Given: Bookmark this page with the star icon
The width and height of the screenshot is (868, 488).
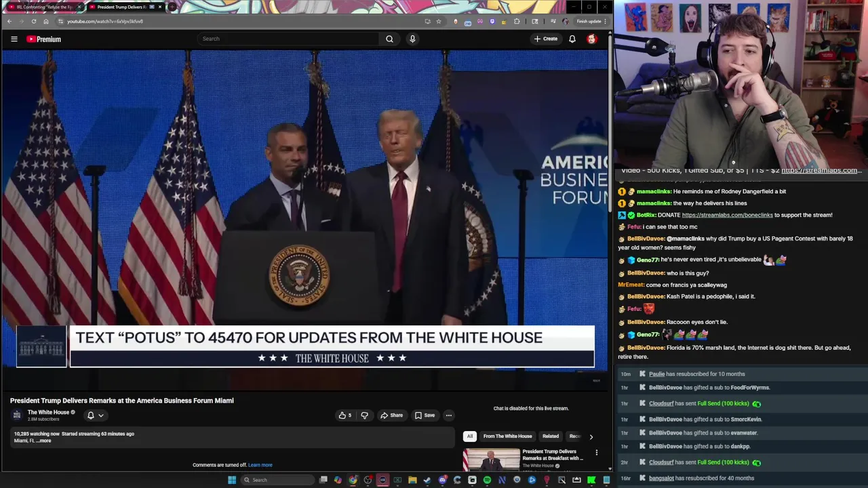Looking at the screenshot, I should (439, 21).
